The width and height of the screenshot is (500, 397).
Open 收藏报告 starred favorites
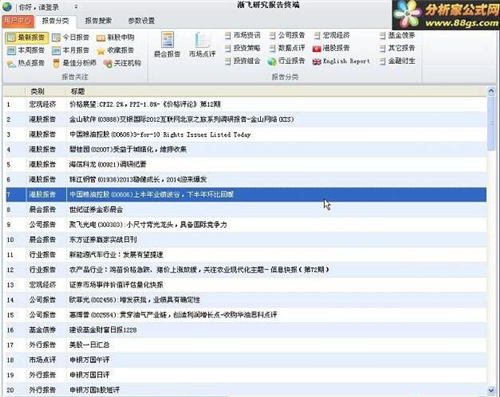coord(115,50)
